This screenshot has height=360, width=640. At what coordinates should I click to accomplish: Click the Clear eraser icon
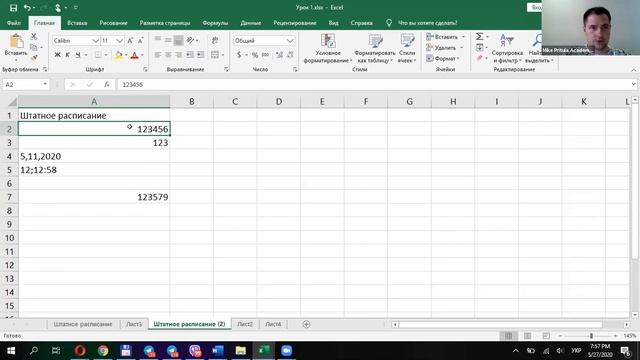[480, 58]
